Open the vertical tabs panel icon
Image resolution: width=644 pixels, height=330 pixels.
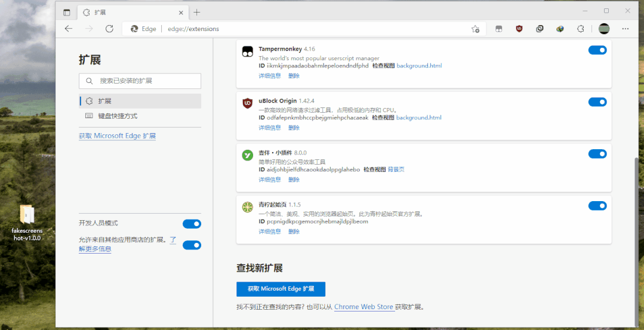click(67, 13)
